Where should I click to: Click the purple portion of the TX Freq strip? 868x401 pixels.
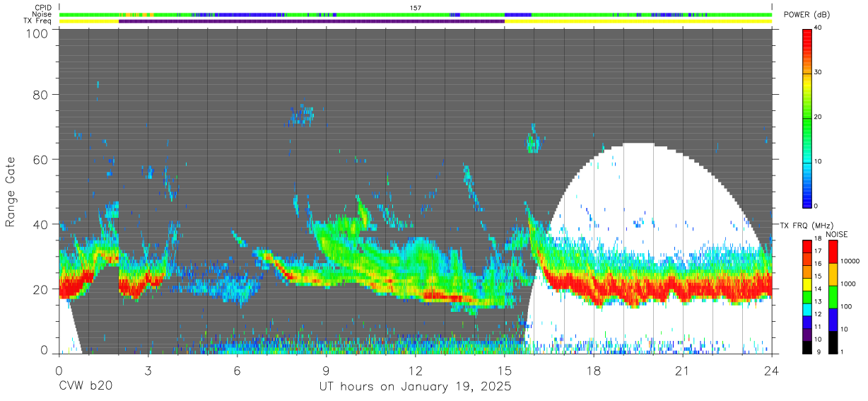311,21
